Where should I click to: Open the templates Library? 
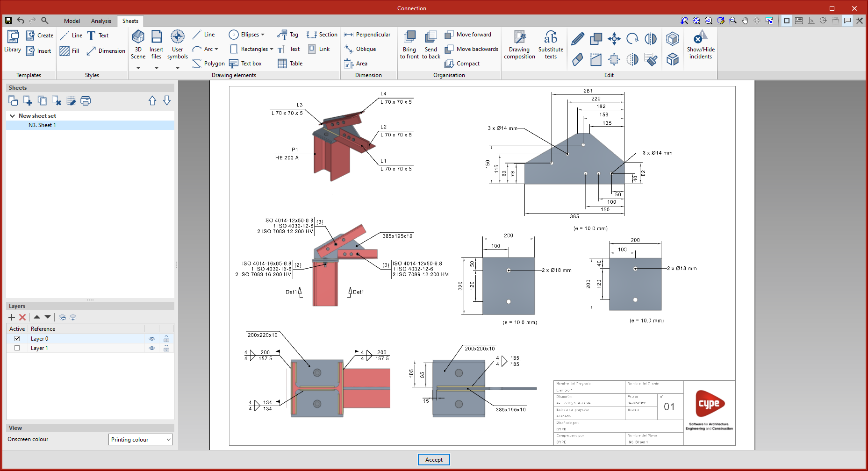13,42
